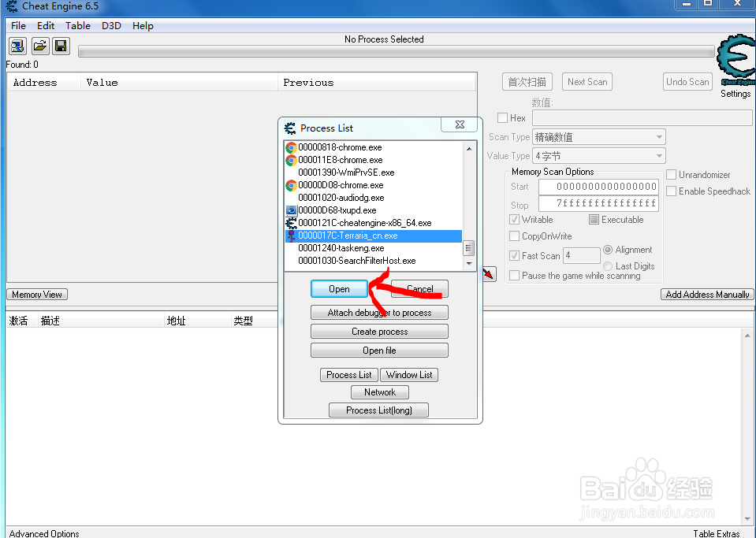756x538 pixels.
Task: Select the Last Digits radio button
Action: tap(608, 266)
